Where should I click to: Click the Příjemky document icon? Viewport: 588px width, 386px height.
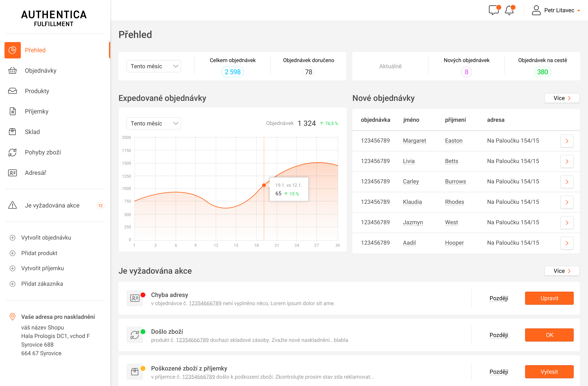pos(13,111)
